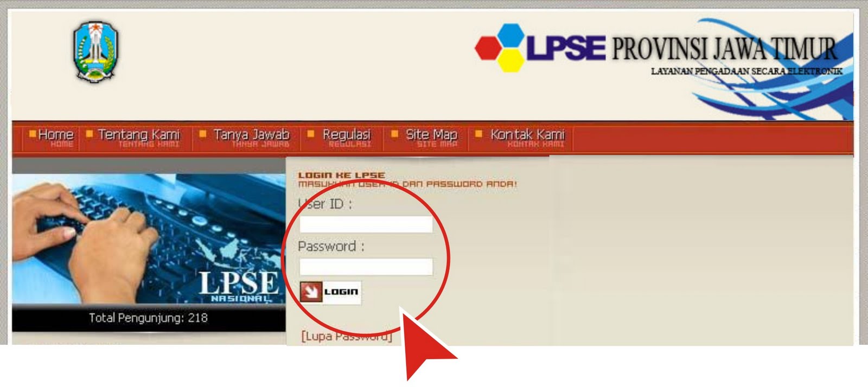The image size is (868, 387).
Task: Focus the Password input field
Action: click(366, 267)
